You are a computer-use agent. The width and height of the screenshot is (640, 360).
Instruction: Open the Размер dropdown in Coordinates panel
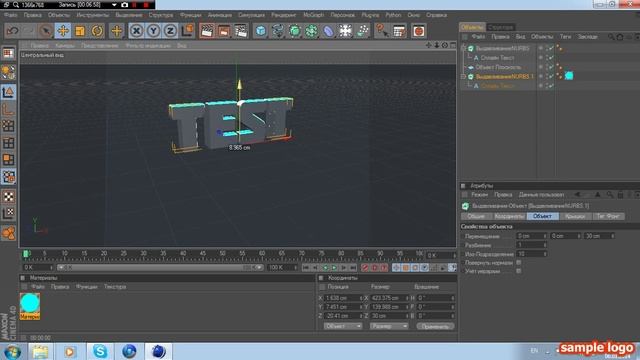click(389, 326)
